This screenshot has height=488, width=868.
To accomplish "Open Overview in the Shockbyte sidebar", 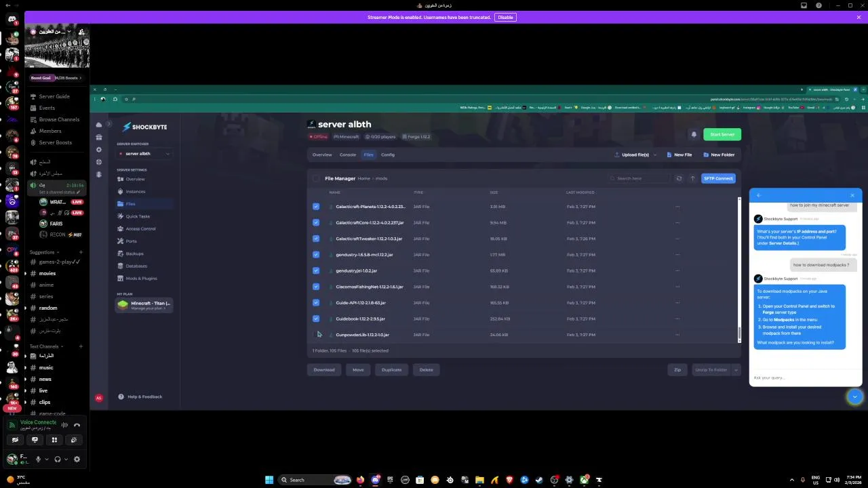I will point(143,179).
